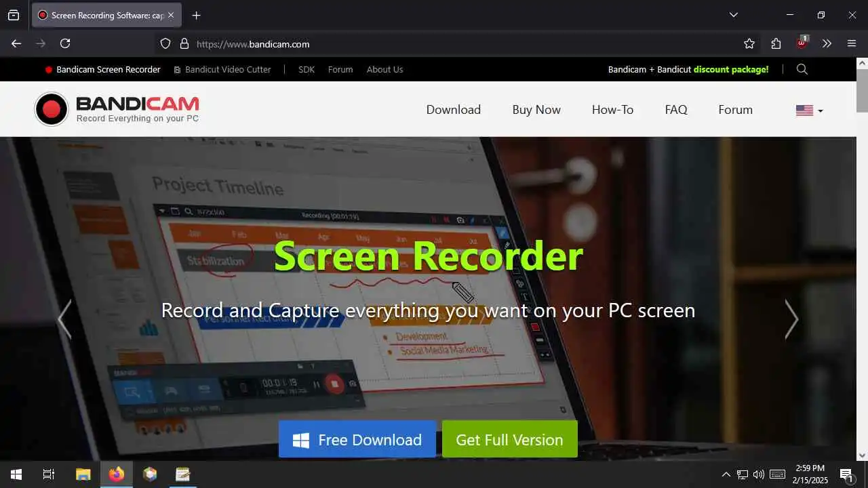Screen dimensions: 868x488
Task: Click the website search magnifier icon
Action: (x=802, y=69)
